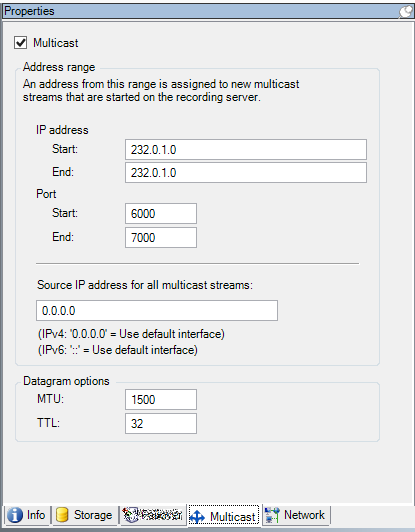Click the blue Info tab icon
415x532 pixels.
(x=15, y=515)
